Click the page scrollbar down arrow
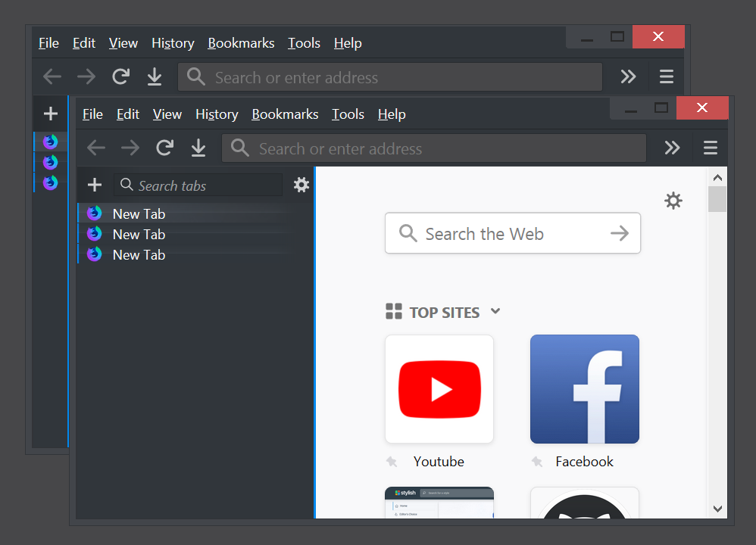This screenshot has width=756, height=545. (x=717, y=509)
